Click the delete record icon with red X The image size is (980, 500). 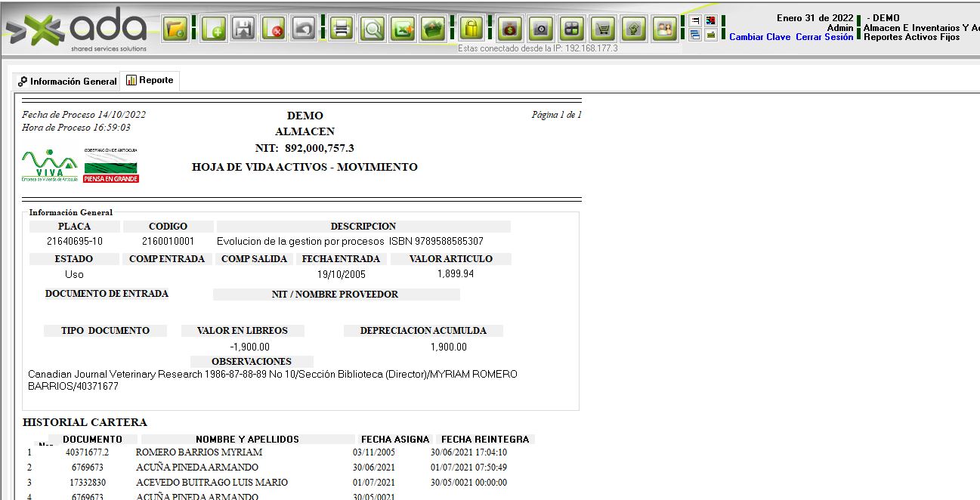point(274,29)
